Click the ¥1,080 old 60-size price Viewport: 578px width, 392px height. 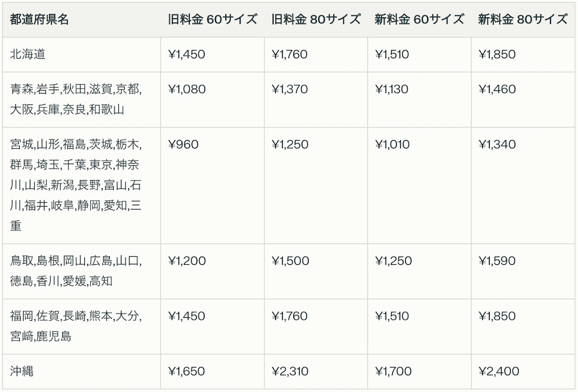tap(187, 89)
